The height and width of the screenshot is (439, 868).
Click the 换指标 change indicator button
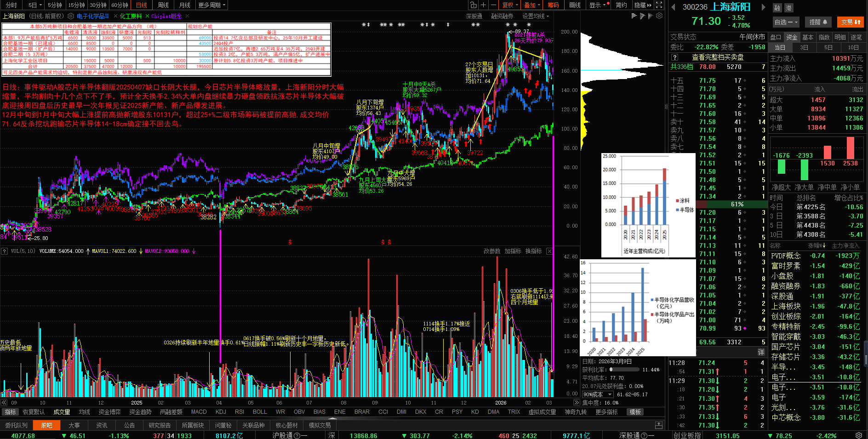pyautogui.click(x=533, y=251)
